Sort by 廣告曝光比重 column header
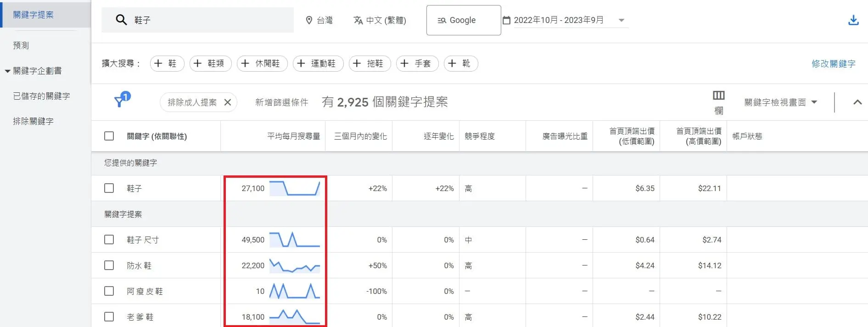Screen dimensions: 868x327 click(565, 136)
